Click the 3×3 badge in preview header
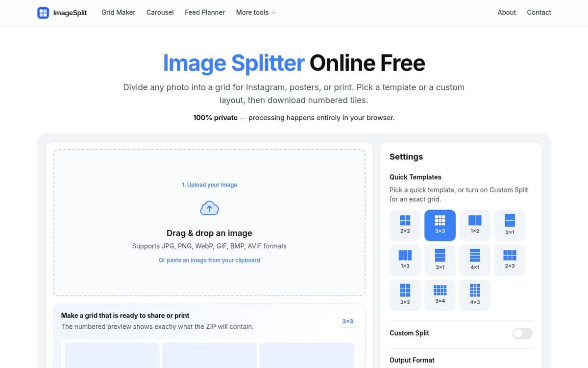This screenshot has width=588, height=368. coord(347,321)
